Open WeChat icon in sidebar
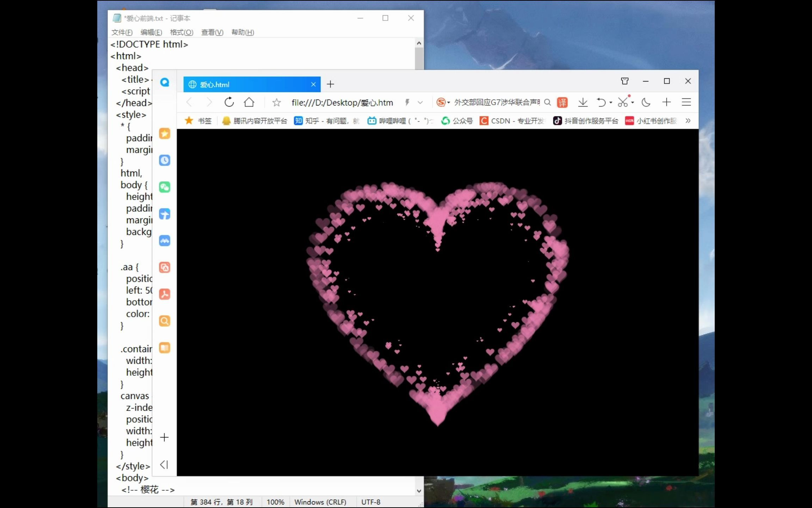The image size is (812, 508). (165, 187)
